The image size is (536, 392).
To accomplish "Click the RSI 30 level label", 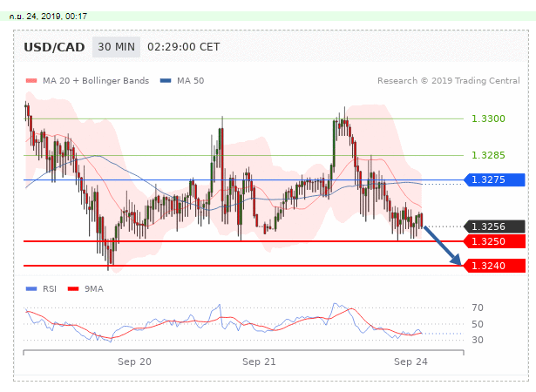I will tap(478, 340).
